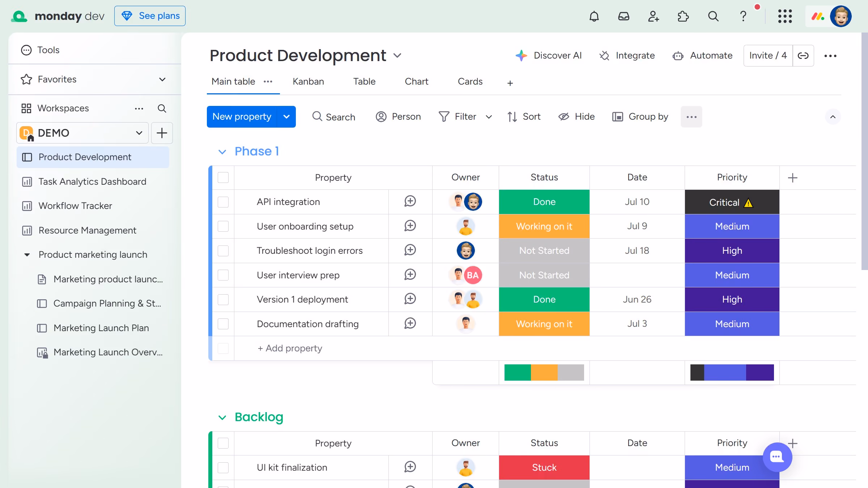868x488 pixels.
Task: Open conversation for Version 1 deployment
Action: click(410, 299)
